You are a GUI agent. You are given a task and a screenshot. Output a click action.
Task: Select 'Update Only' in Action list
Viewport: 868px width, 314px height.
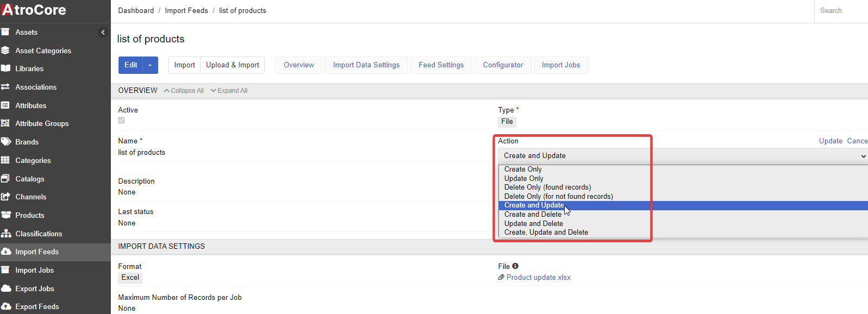pos(523,178)
